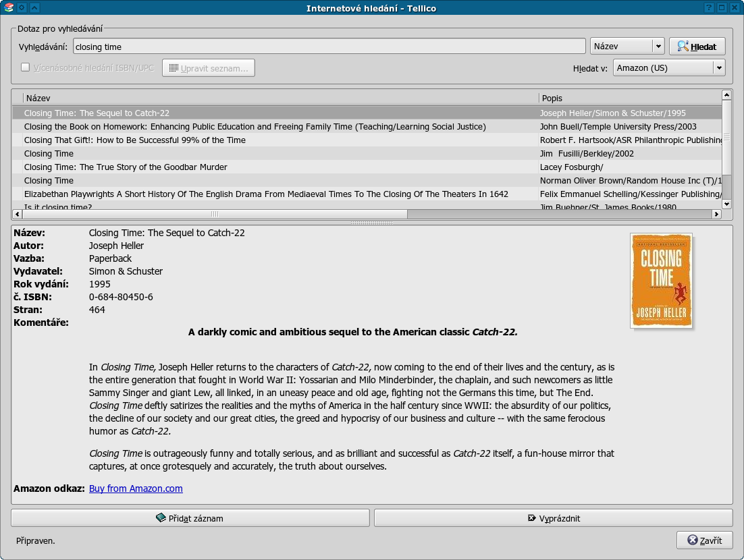
Task: Select the row with "Jim Fusilli/Berkley/2002"
Action: pyautogui.click(x=367, y=154)
